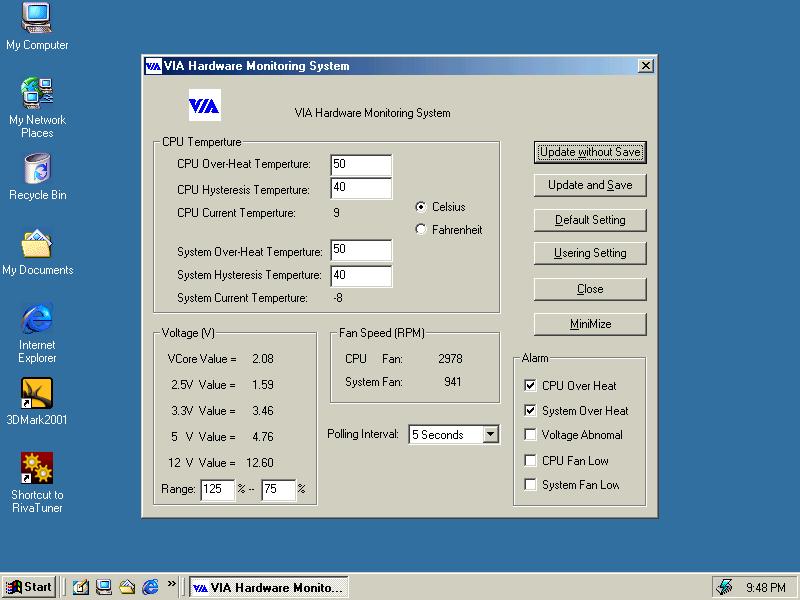The height and width of the screenshot is (600, 800).
Task: Click the 12 V value 12.60
Action: pos(260,463)
